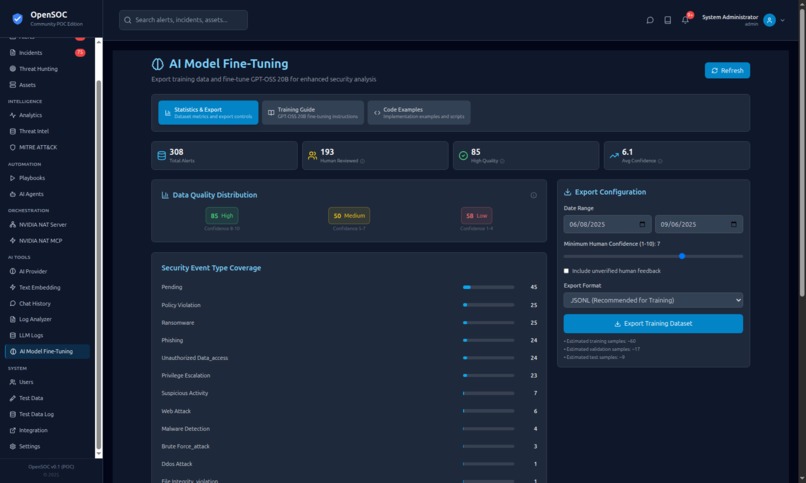Click the Malware Detection row label

pyautogui.click(x=186, y=429)
